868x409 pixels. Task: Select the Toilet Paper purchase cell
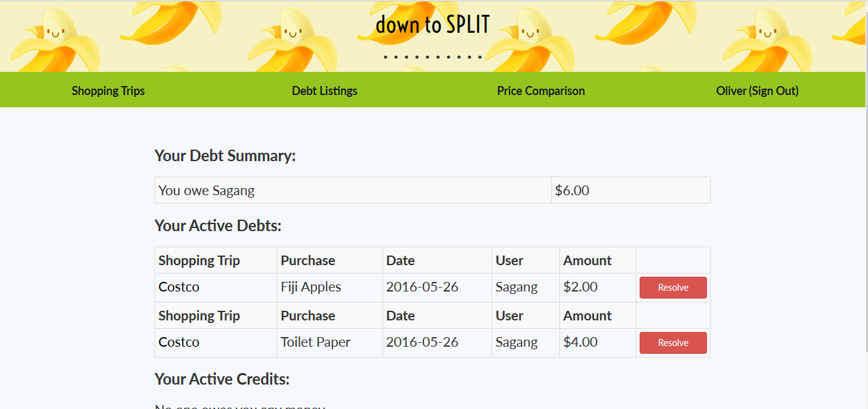tap(316, 342)
